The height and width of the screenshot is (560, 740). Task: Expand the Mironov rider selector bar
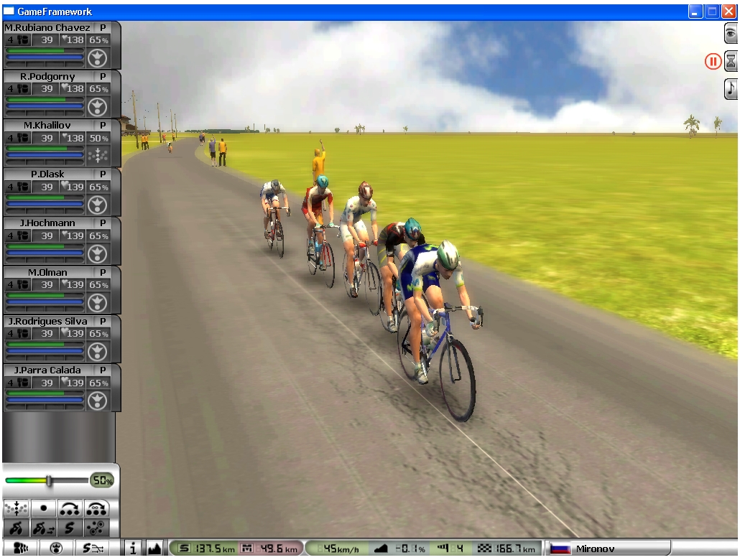click(607, 549)
